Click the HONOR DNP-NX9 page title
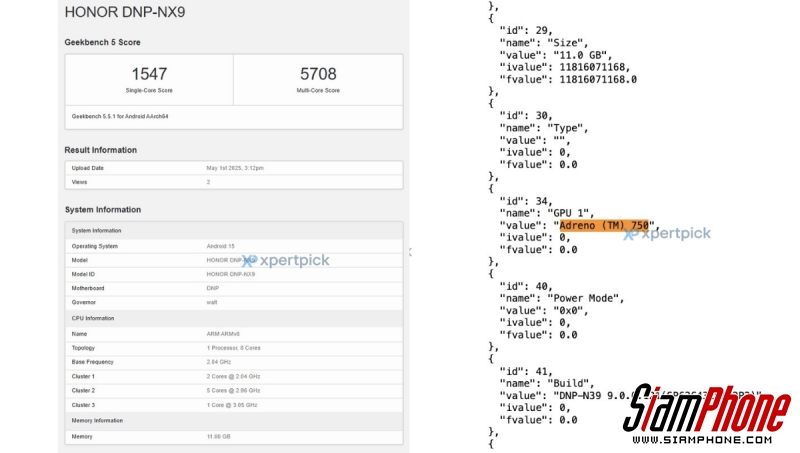 pyautogui.click(x=124, y=12)
